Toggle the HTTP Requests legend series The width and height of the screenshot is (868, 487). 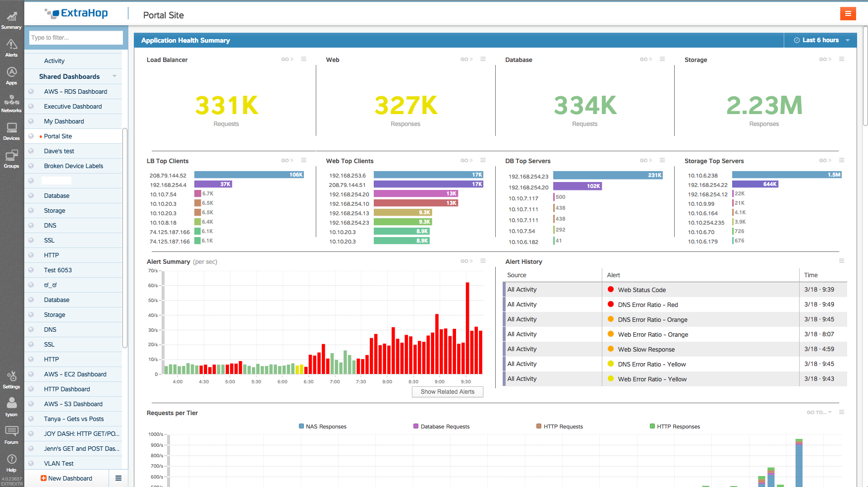tap(560, 426)
